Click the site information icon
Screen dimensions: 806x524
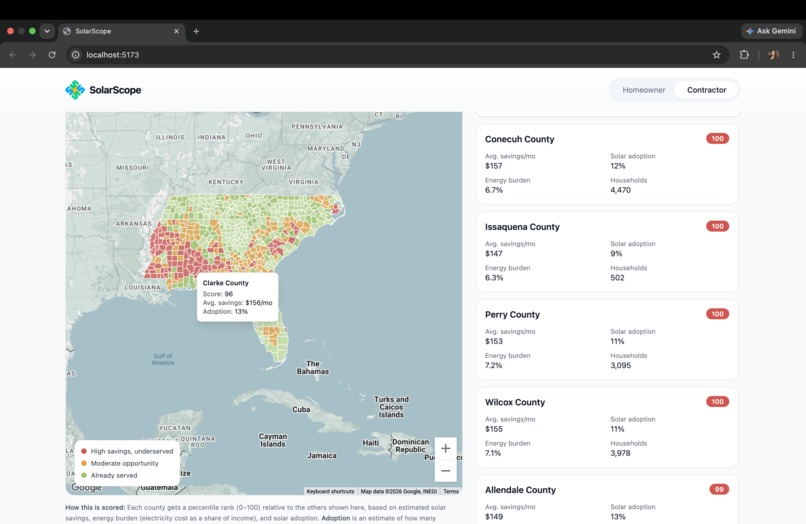[x=76, y=55]
